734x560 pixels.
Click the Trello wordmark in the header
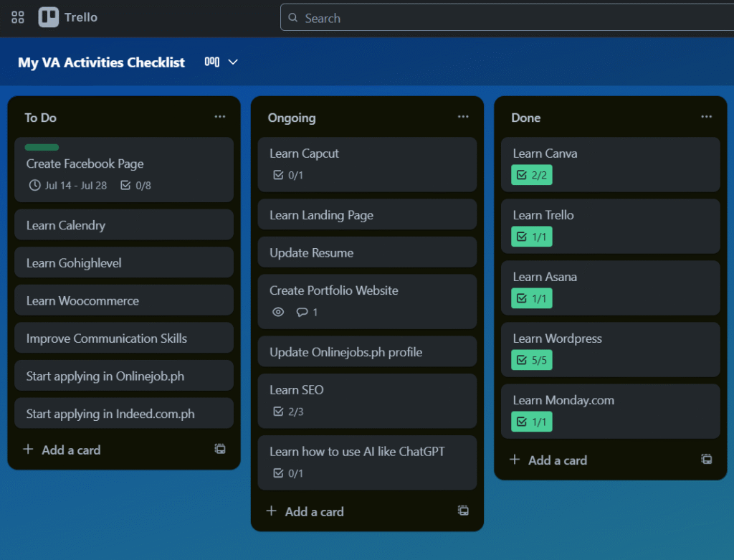(81, 17)
